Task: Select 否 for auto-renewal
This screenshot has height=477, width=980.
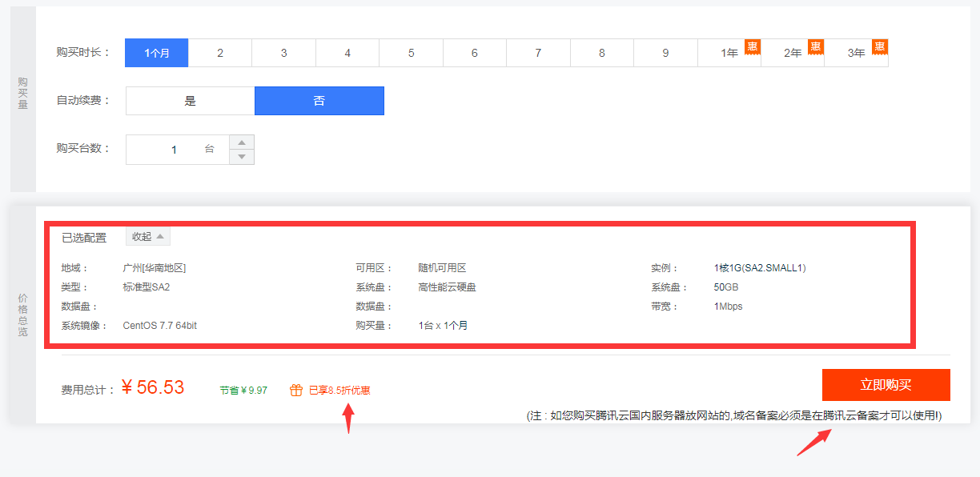Action: [x=319, y=101]
